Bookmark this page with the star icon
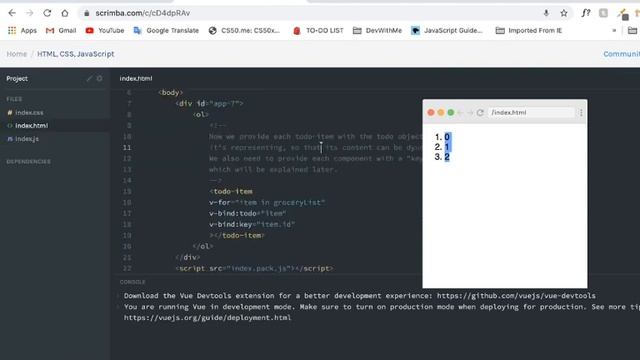 pos(564,13)
